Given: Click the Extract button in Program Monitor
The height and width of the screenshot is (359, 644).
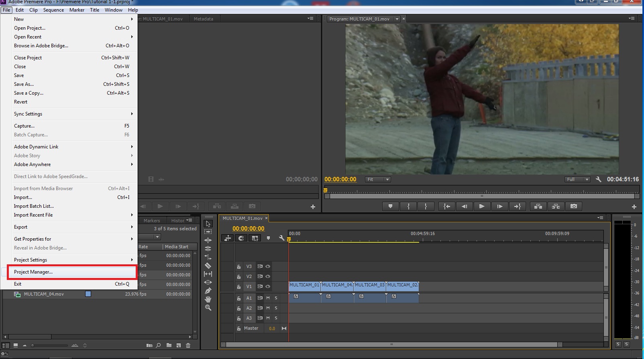Looking at the screenshot, I should (556, 206).
